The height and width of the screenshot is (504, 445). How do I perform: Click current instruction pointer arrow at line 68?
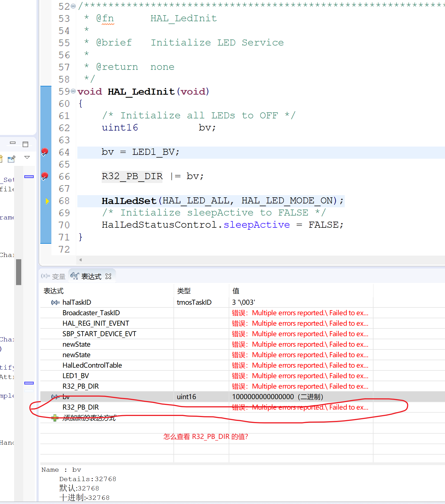click(47, 201)
